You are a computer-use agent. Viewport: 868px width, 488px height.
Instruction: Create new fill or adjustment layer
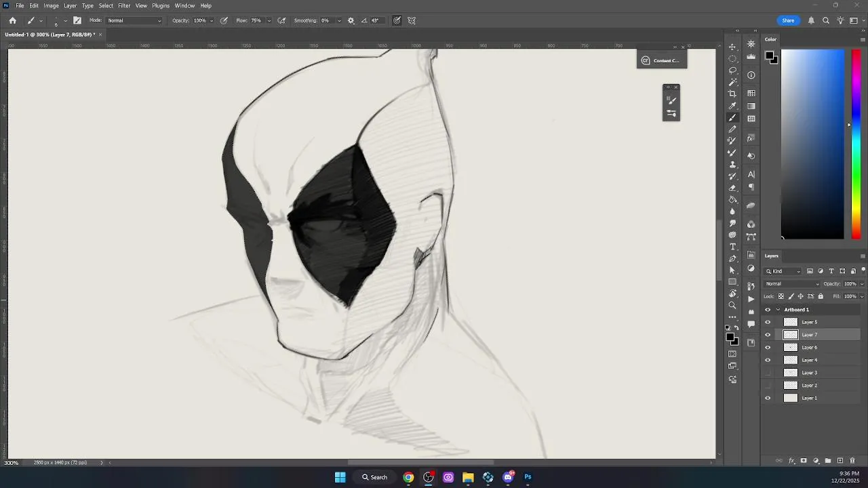pos(816,461)
